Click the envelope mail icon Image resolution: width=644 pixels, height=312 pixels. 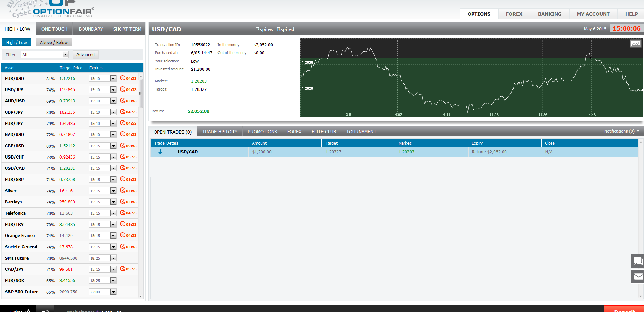[638, 276]
